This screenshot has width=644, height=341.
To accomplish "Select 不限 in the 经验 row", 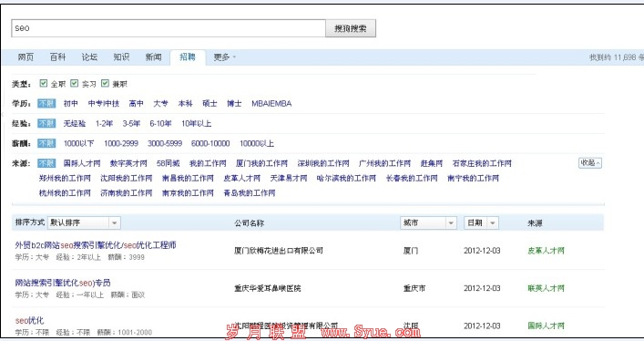I will click(46, 123).
